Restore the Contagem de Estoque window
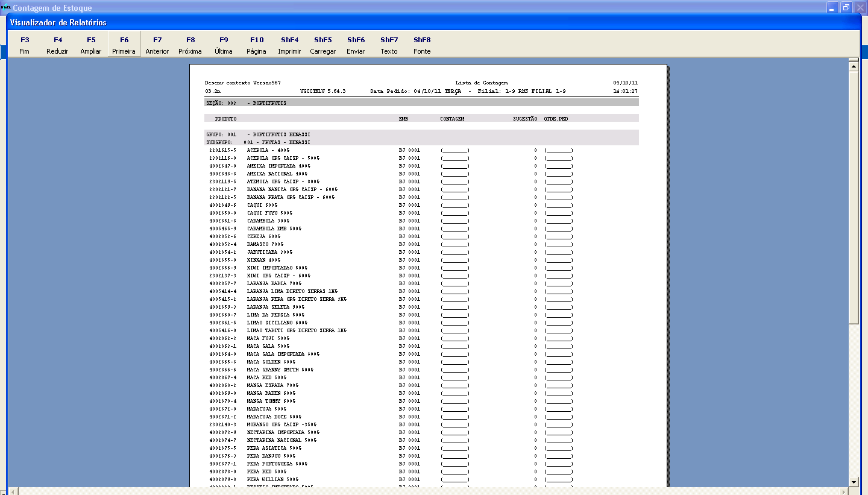The height and width of the screenshot is (495, 868). point(846,7)
